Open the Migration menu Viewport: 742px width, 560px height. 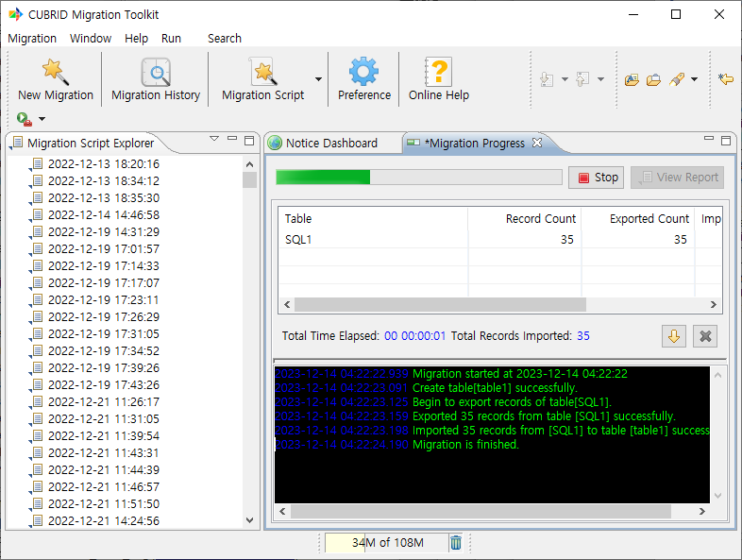[x=32, y=39]
